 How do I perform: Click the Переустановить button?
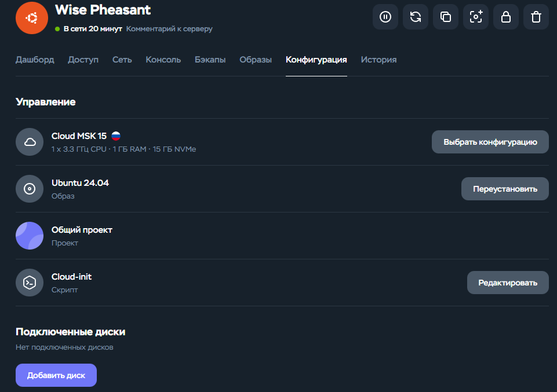pyautogui.click(x=505, y=189)
